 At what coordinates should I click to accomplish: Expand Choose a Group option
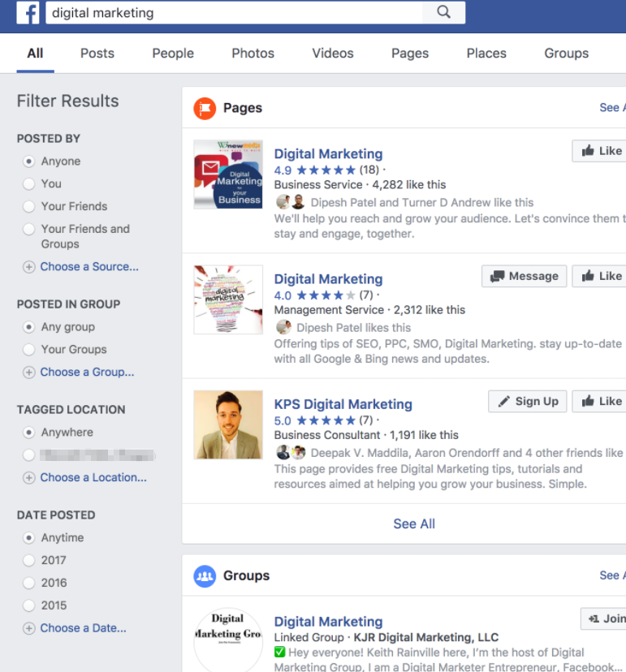(87, 372)
